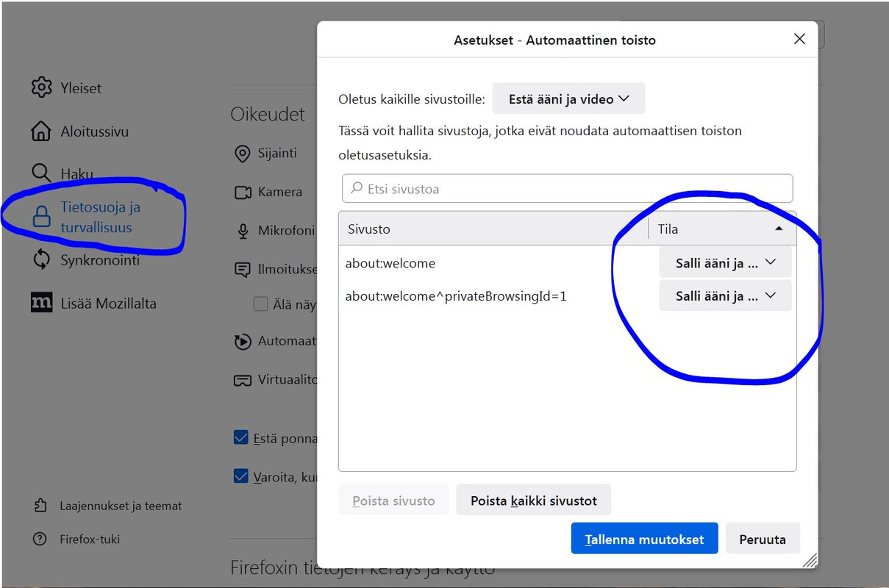889x588 pixels.
Task: Select Tietosuoja ja turvallisuus lock icon
Action: [41, 217]
